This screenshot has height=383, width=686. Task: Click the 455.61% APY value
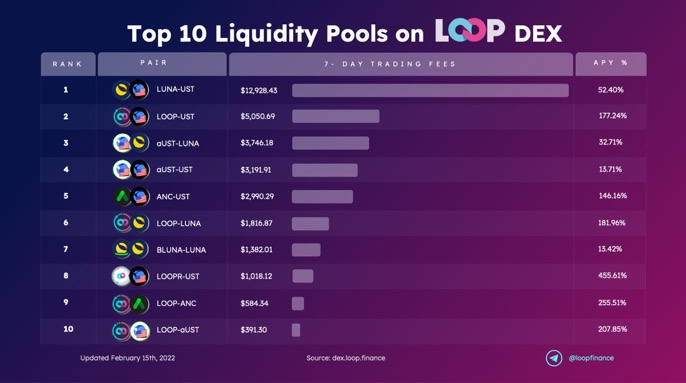(612, 275)
